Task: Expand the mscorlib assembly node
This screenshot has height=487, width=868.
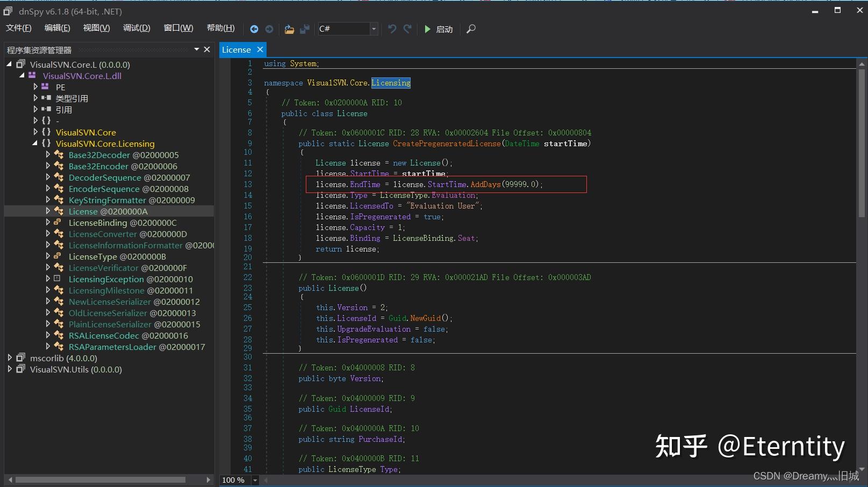Action: point(10,358)
